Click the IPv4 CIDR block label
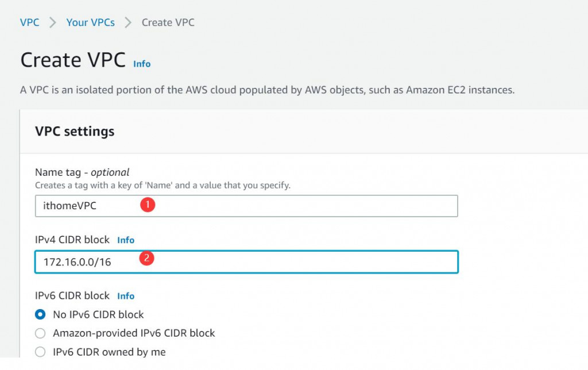The width and height of the screenshot is (588, 370). tap(72, 240)
